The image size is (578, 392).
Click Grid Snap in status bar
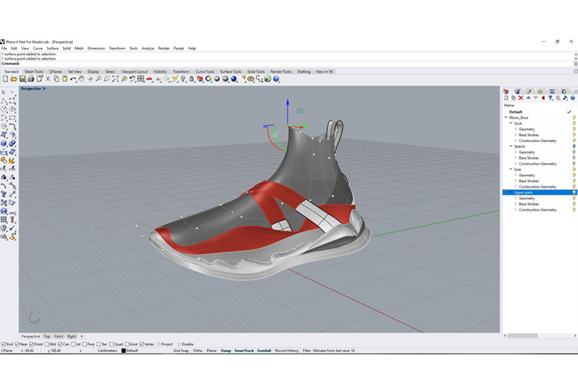coord(180,351)
